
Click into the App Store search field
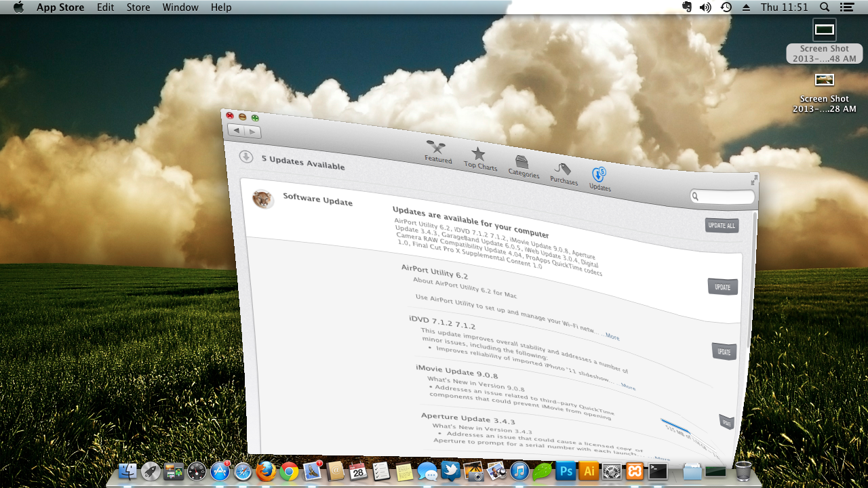tap(723, 197)
